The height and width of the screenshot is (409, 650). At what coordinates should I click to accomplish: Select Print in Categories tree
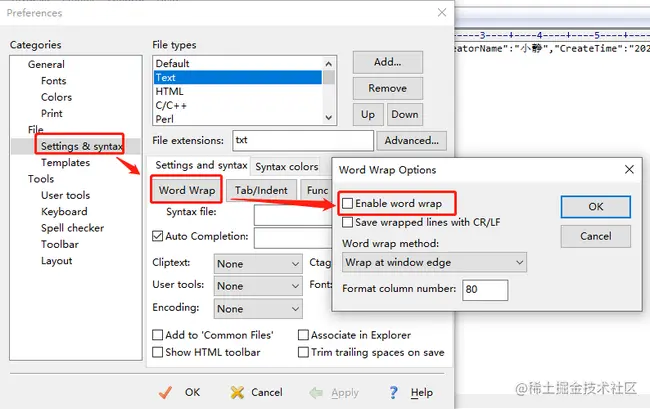[51, 113]
